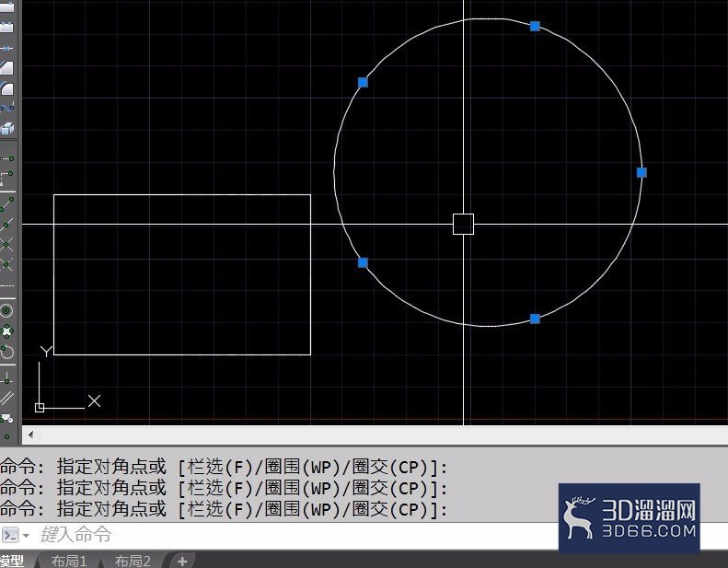The width and height of the screenshot is (728, 568).
Task: Switch to the 布局2 layout tab
Action: click(x=132, y=561)
